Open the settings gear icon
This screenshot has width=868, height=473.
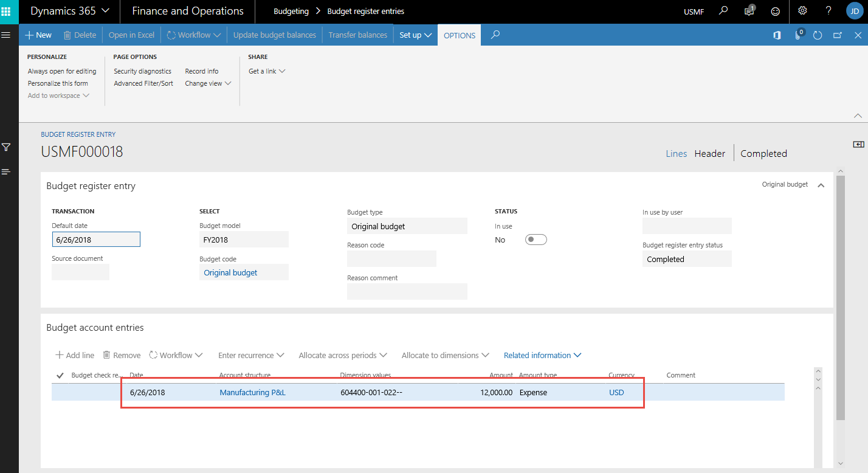click(802, 11)
